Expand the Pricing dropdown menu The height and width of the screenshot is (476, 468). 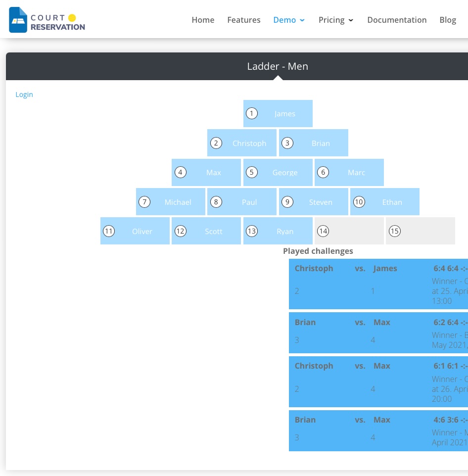point(336,20)
